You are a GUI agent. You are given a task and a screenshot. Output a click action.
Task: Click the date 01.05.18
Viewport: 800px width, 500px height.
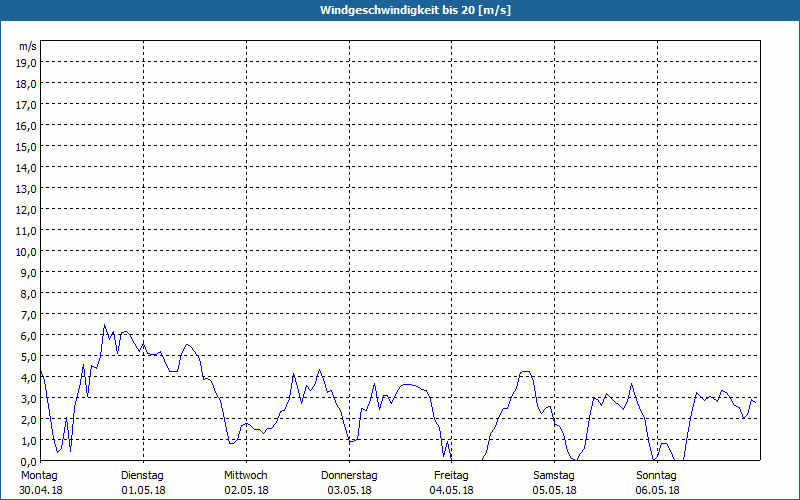tap(143, 490)
